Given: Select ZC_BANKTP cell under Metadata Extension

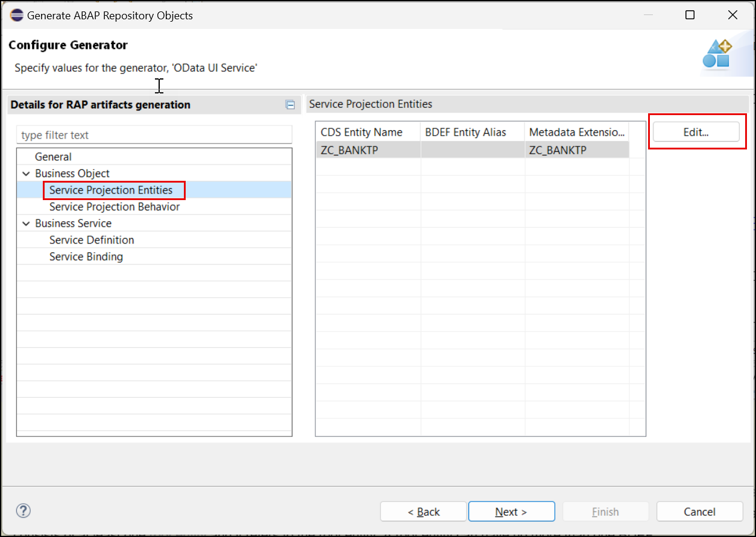Looking at the screenshot, I should click(577, 150).
